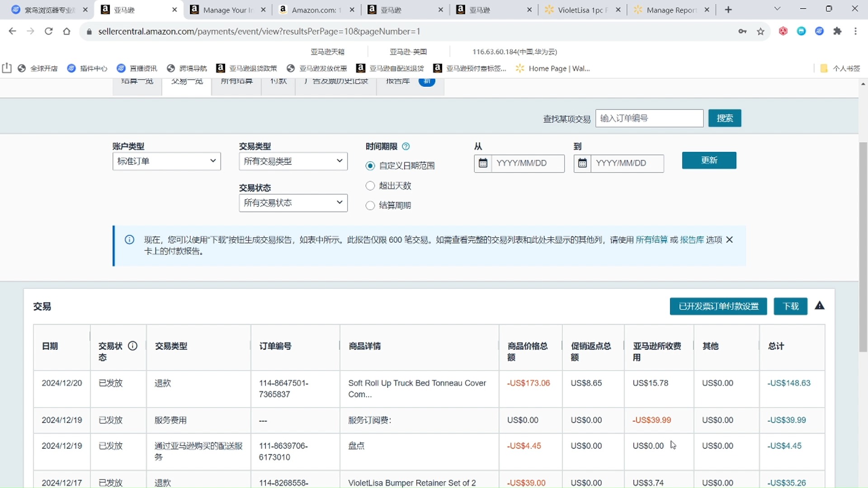The image size is (868, 488).
Task: Click the 更新 update button
Action: point(709,160)
